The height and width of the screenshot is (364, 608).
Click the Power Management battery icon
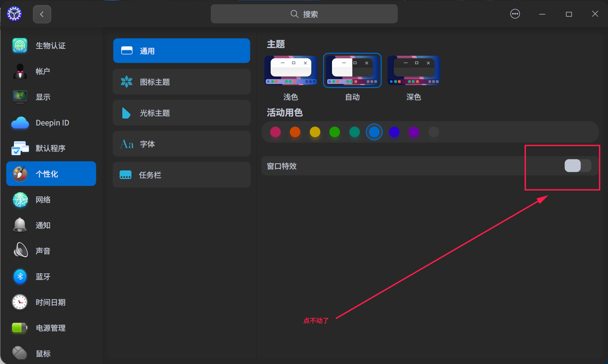20,328
